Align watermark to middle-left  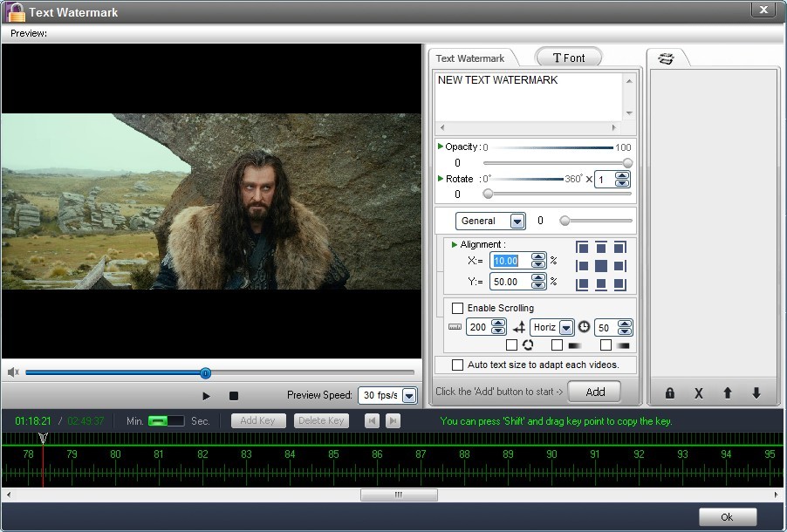[x=582, y=266]
